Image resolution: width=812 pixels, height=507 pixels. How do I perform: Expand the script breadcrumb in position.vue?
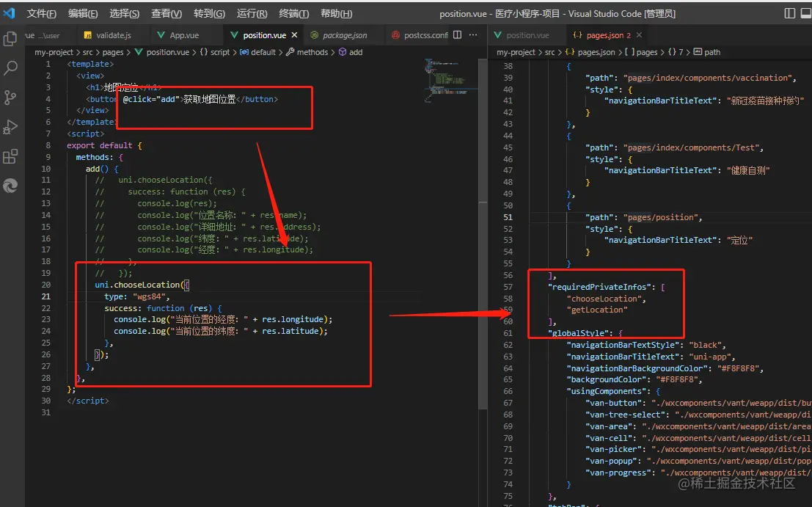pos(219,52)
